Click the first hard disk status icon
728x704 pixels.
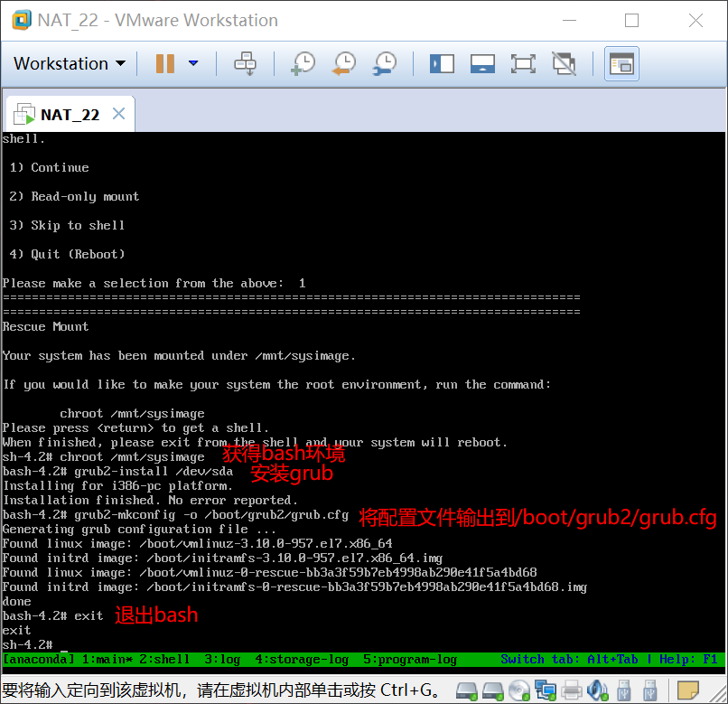[467, 691]
